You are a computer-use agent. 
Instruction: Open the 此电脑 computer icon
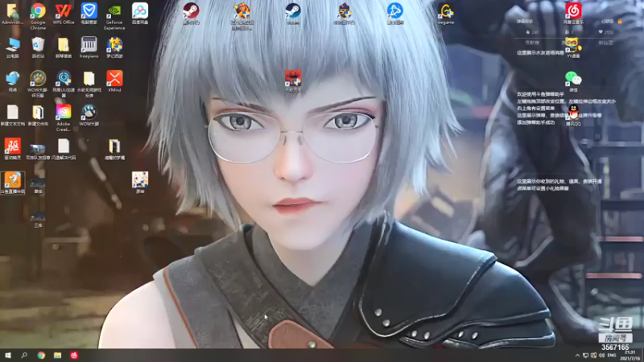coord(12,47)
